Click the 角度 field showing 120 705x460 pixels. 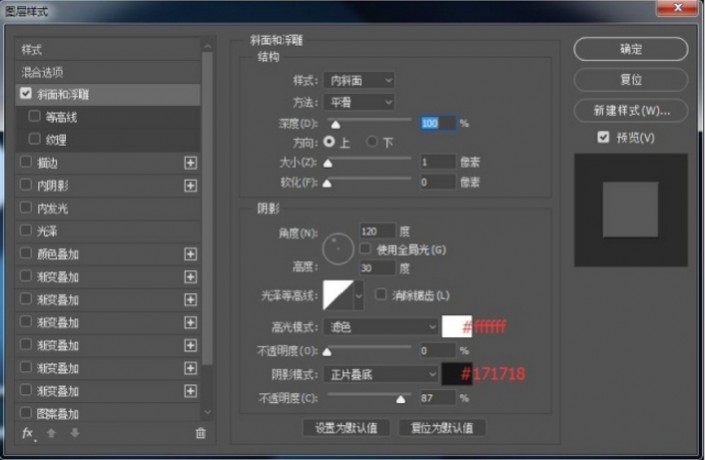coord(378,231)
